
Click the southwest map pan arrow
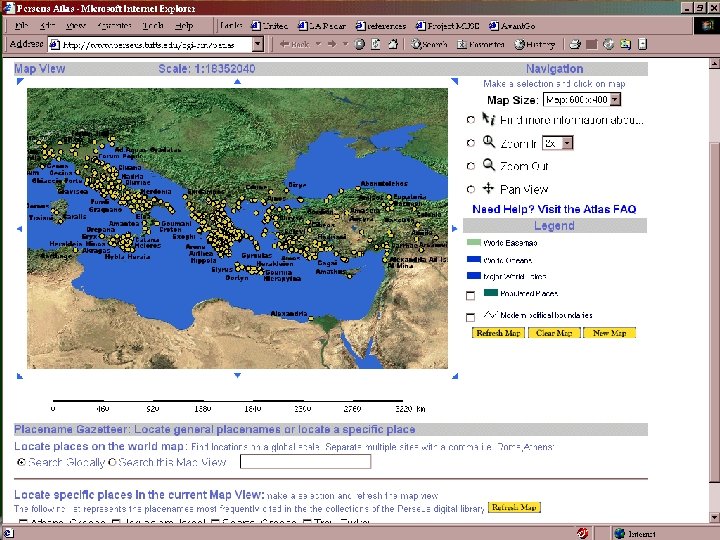click(x=20, y=376)
